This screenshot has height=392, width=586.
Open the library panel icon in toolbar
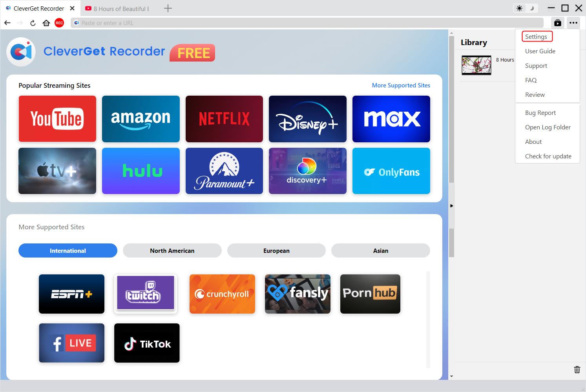558,23
